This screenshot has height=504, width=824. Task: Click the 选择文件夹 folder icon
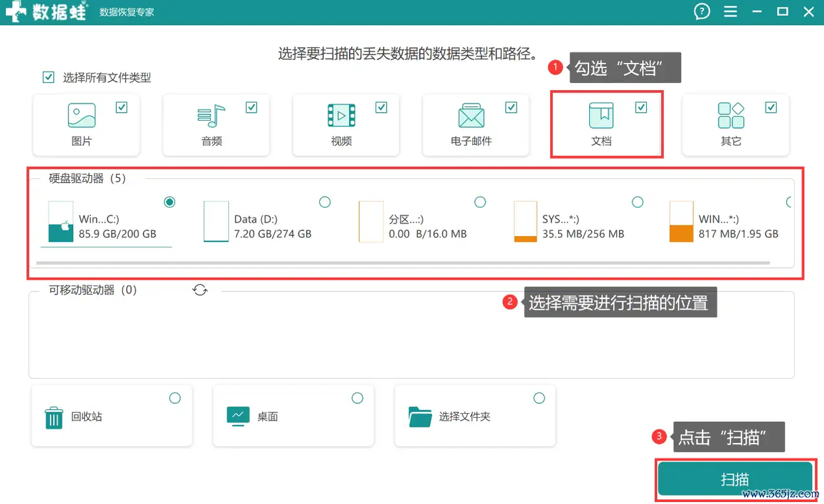click(x=421, y=417)
